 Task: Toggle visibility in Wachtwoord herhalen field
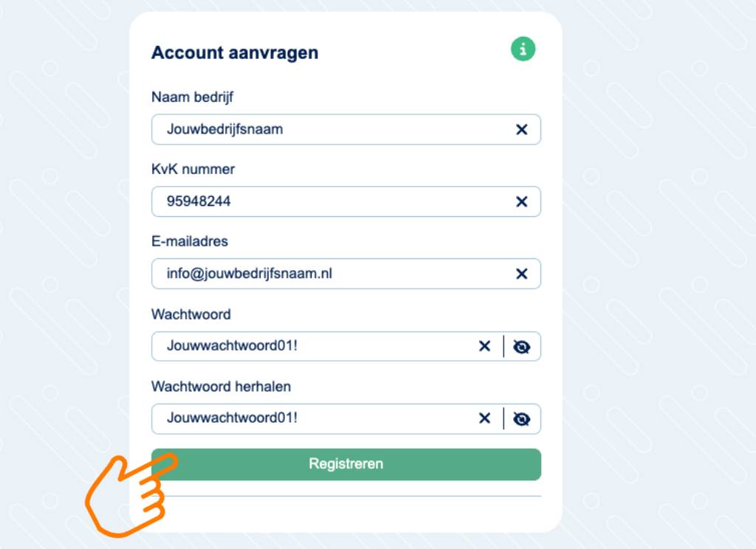pyautogui.click(x=522, y=419)
